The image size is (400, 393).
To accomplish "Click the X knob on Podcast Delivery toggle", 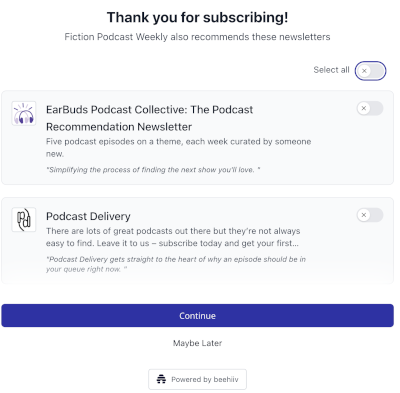I will click(364, 215).
